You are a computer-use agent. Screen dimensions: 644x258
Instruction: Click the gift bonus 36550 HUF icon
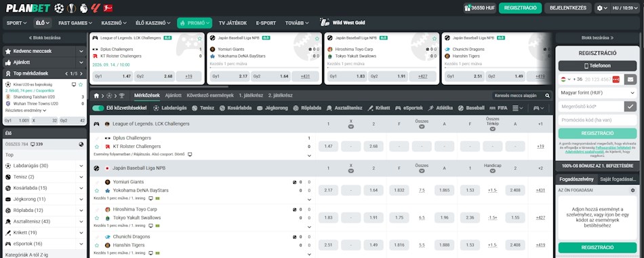click(480, 8)
